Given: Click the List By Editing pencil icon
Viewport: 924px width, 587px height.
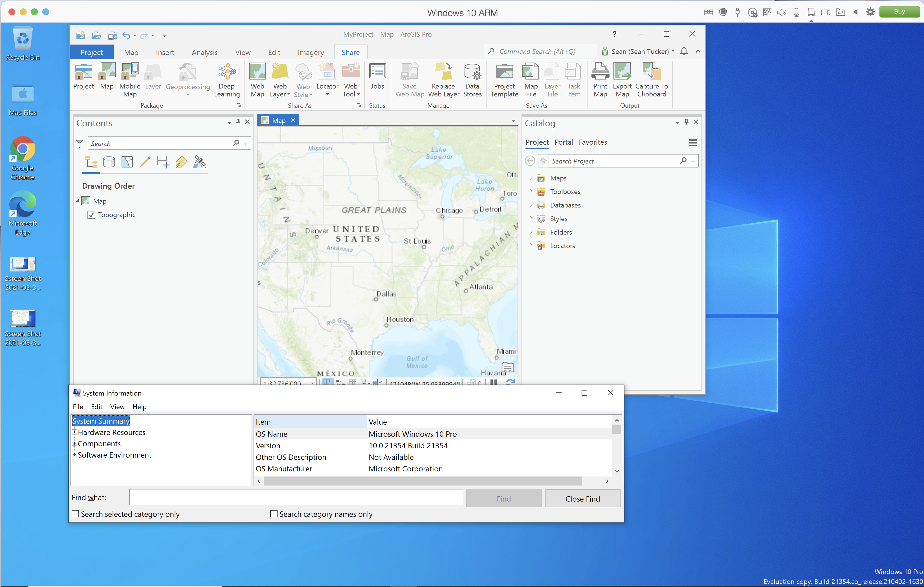Looking at the screenshot, I should point(145,162).
